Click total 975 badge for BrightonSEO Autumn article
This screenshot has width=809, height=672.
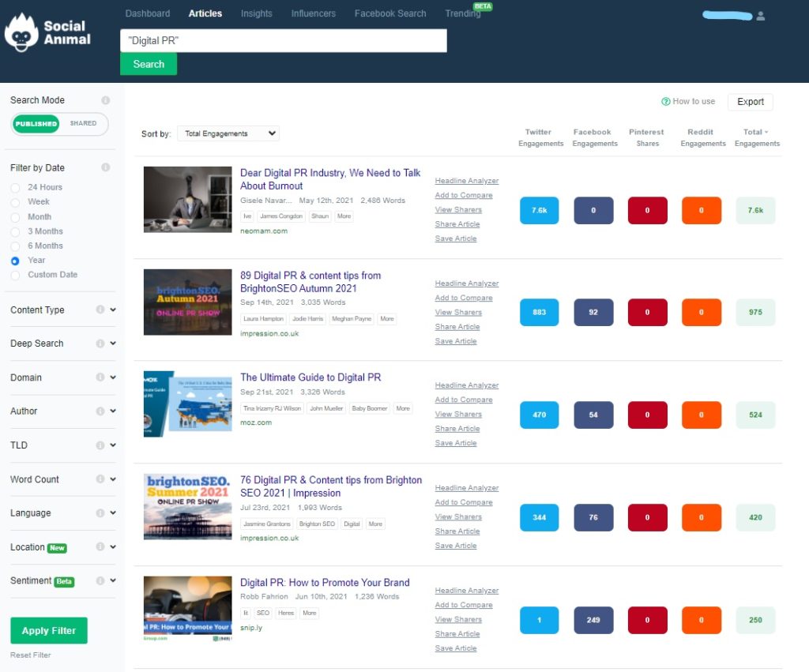point(755,313)
